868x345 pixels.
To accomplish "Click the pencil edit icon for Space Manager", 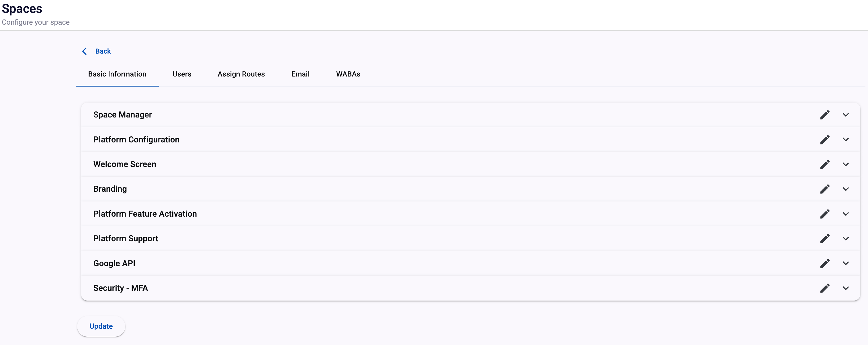I will pos(824,115).
